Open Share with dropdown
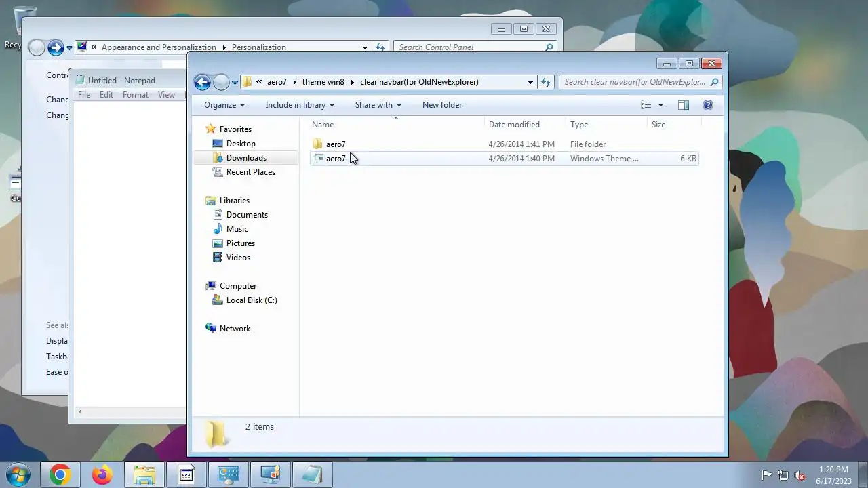Screen dimensions: 868x488 [378, 105]
